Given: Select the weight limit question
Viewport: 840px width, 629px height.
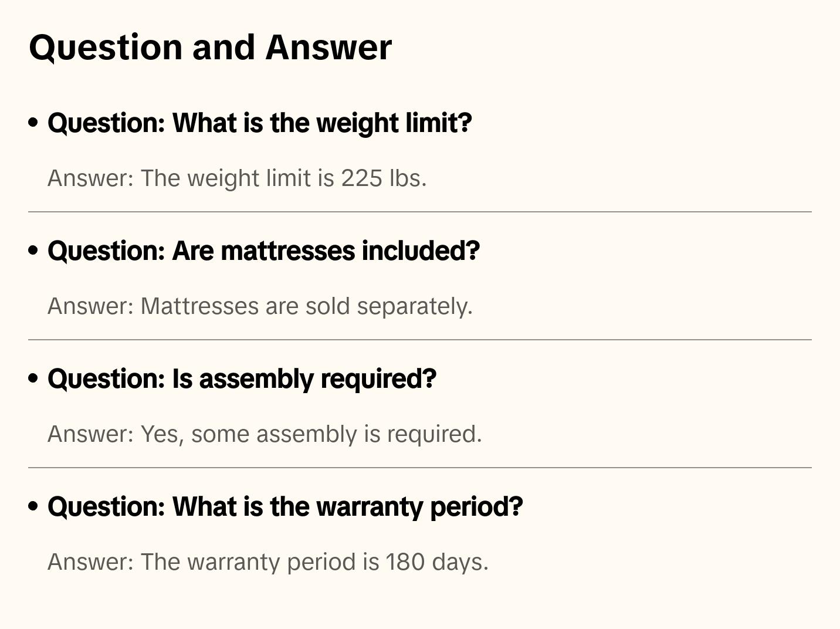Looking at the screenshot, I should pos(259,123).
